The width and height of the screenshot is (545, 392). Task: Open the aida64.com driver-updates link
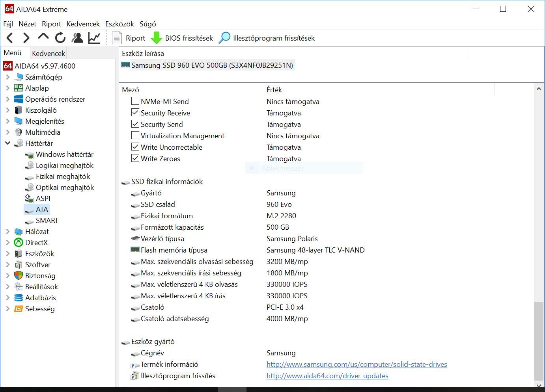[327, 376]
